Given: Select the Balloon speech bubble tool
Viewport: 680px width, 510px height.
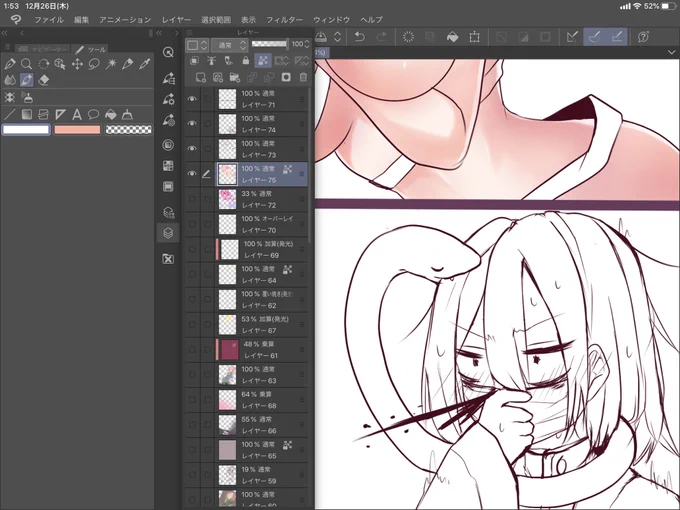Looking at the screenshot, I should (94, 114).
